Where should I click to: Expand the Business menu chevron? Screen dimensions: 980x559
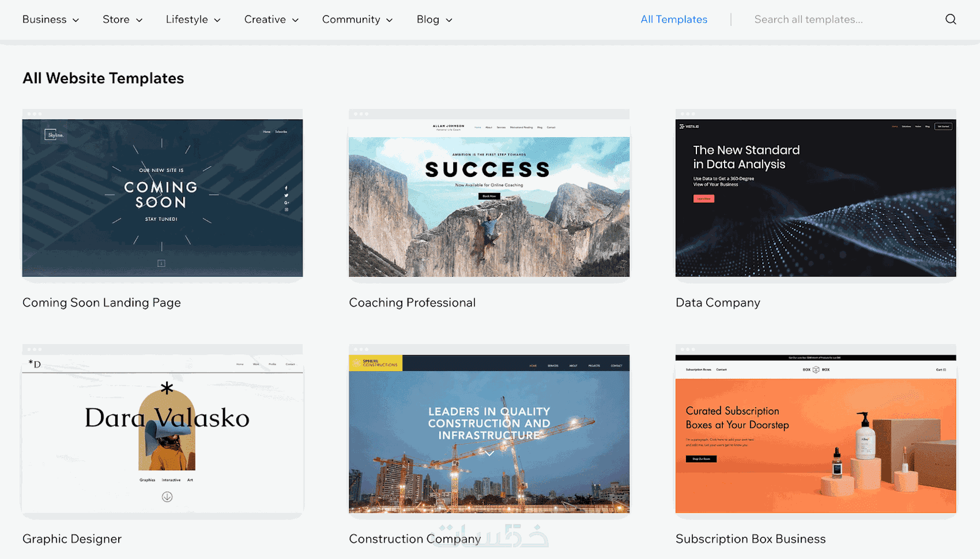(76, 20)
